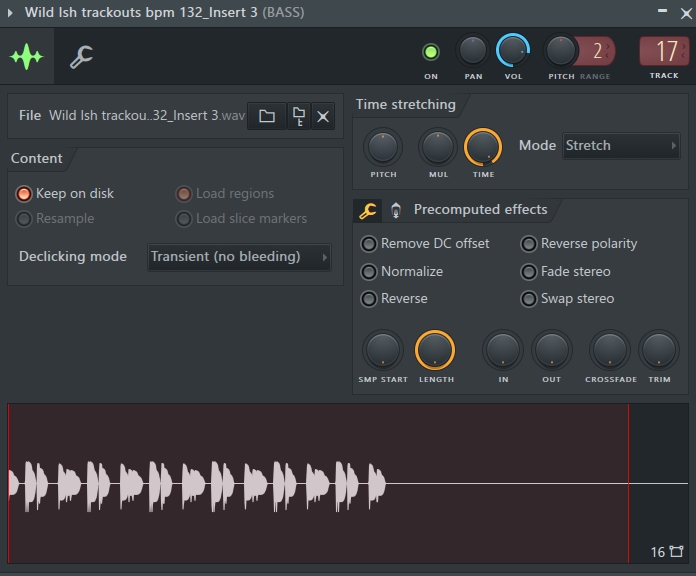Toggle Load slice markers option
Viewport: 696px width, 576px height.
(241, 218)
